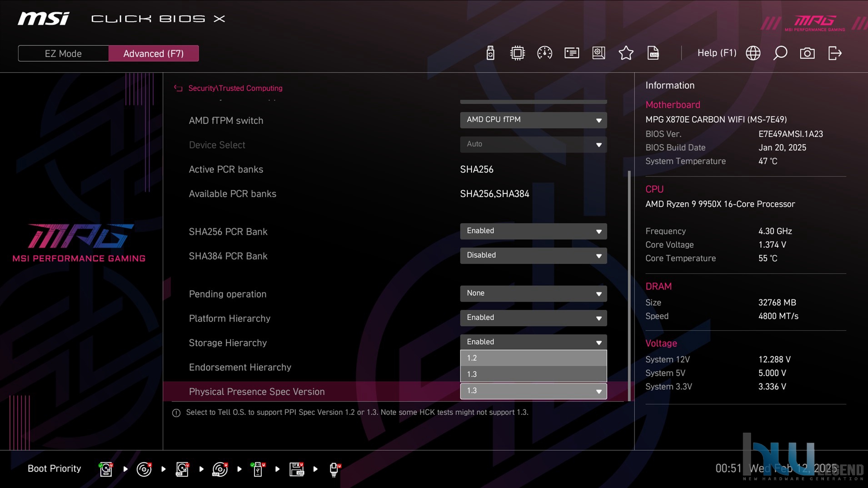
Task: Switch to EZ Mode
Action: [x=63, y=54]
